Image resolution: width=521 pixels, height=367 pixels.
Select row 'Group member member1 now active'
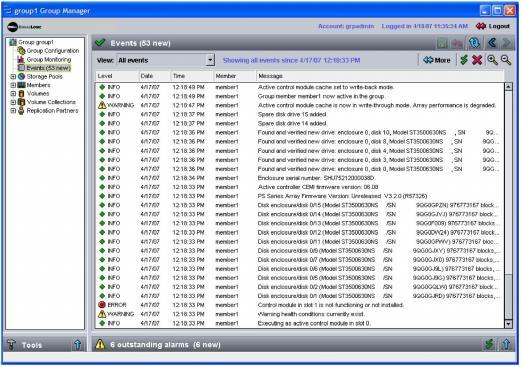coord(300,96)
